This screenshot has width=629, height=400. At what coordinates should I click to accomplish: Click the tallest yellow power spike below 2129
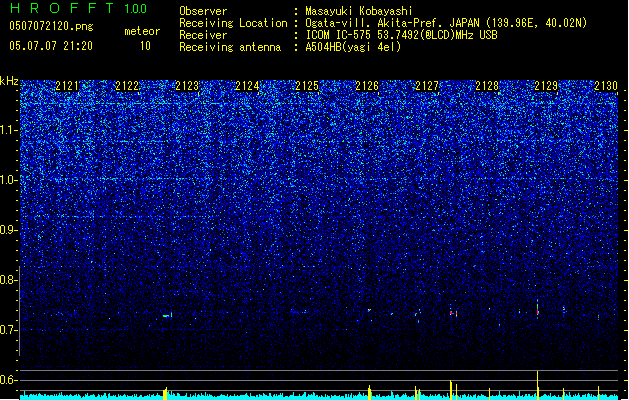(538, 385)
